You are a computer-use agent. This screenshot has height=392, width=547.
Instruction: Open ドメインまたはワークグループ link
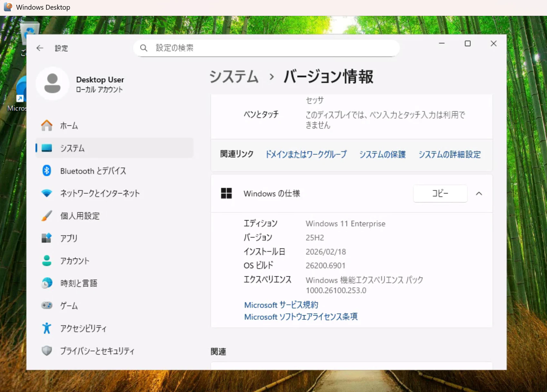pos(306,154)
